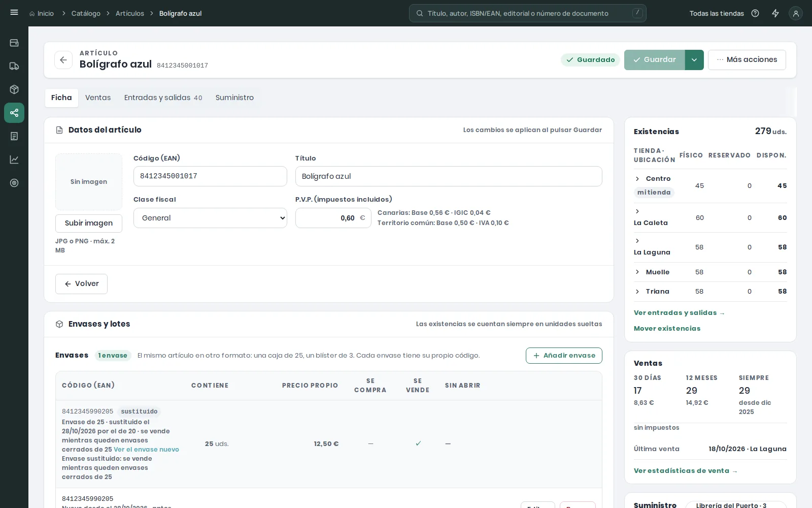Open the hamburger menu icon
This screenshot has width=812, height=508.
click(x=14, y=13)
